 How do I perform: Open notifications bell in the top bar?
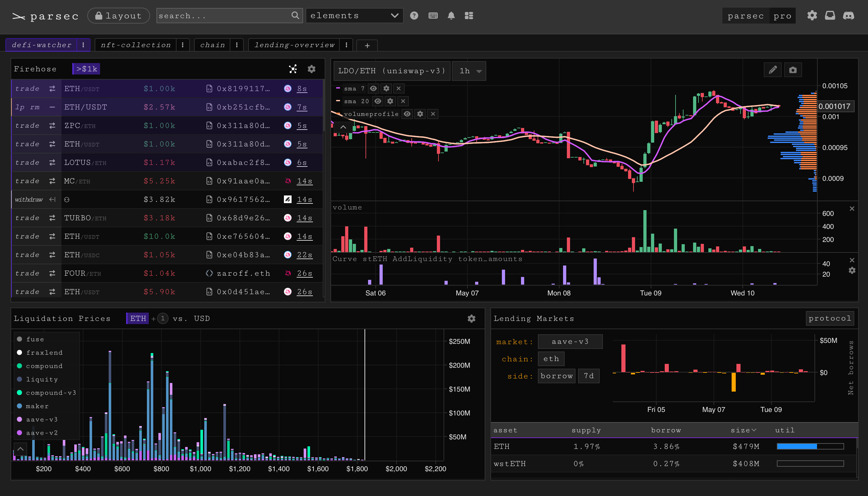[451, 16]
